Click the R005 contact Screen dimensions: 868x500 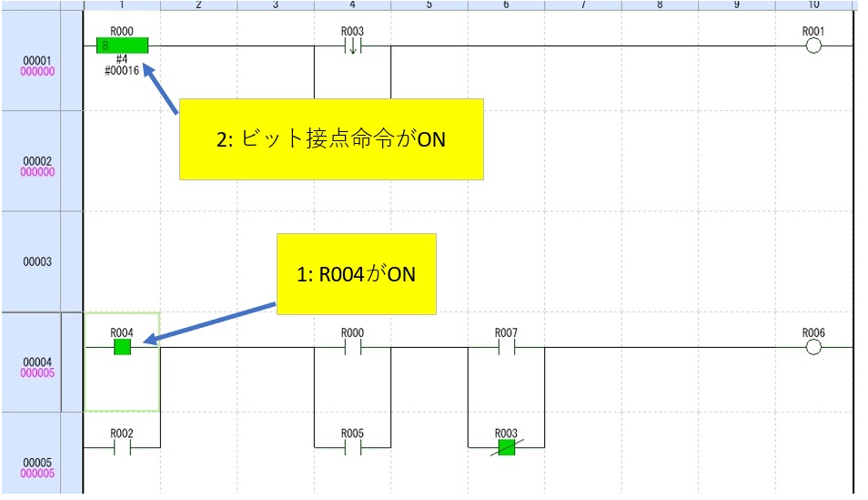[x=352, y=447]
